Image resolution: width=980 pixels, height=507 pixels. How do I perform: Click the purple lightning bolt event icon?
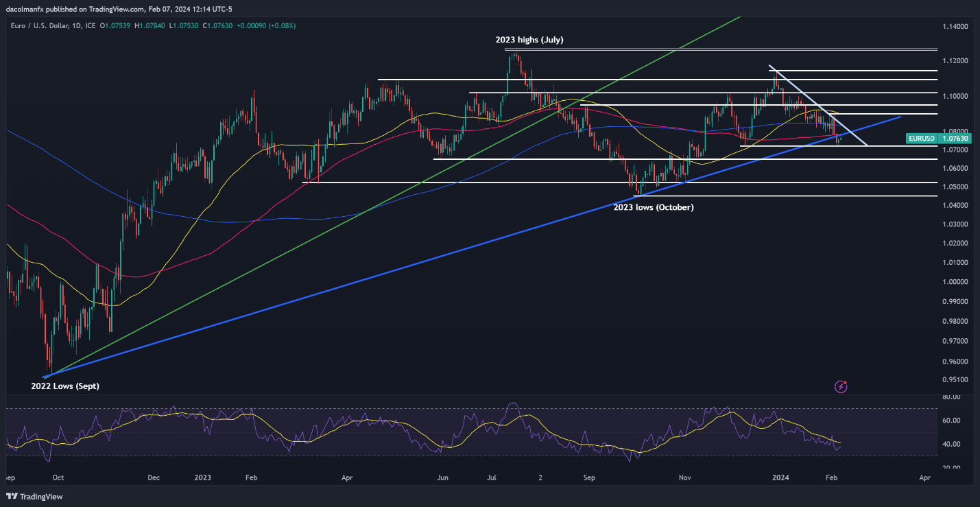841,387
